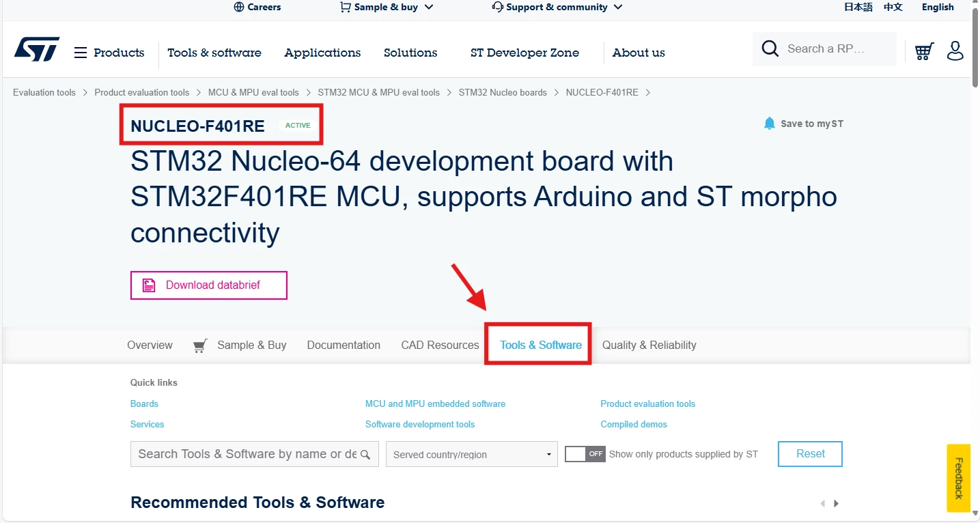The height and width of the screenshot is (523, 980).
Task: Open About us menu
Action: tap(639, 53)
